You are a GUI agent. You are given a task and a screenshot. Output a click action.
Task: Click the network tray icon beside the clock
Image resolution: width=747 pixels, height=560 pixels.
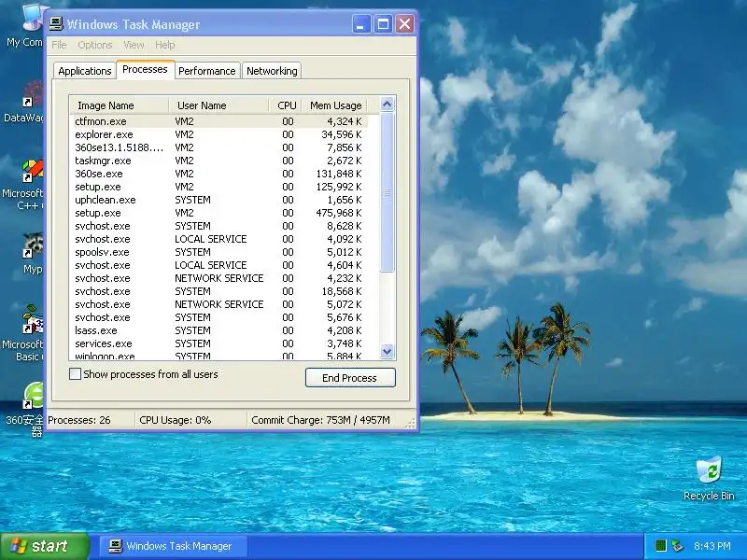click(677, 546)
